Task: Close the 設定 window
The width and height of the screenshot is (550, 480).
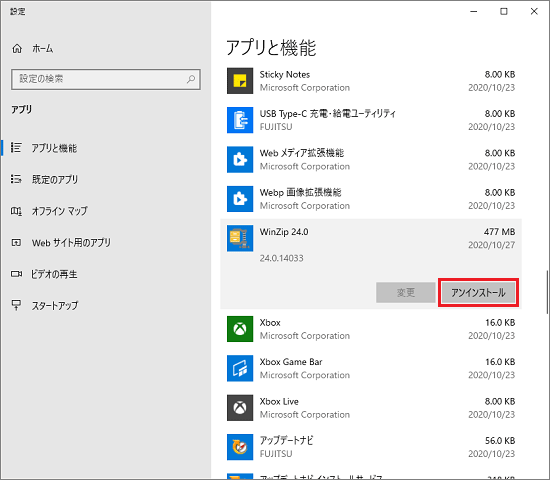Action: coord(534,12)
